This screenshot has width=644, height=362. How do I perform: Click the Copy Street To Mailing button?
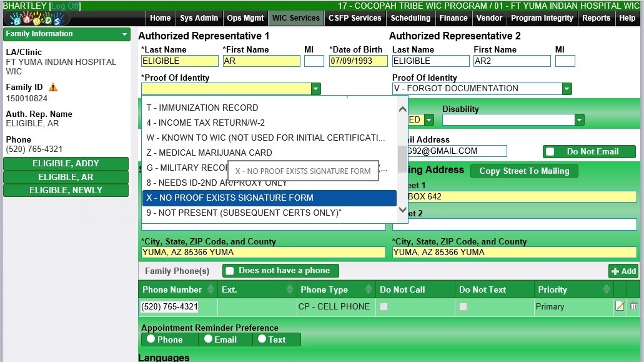[x=524, y=171]
